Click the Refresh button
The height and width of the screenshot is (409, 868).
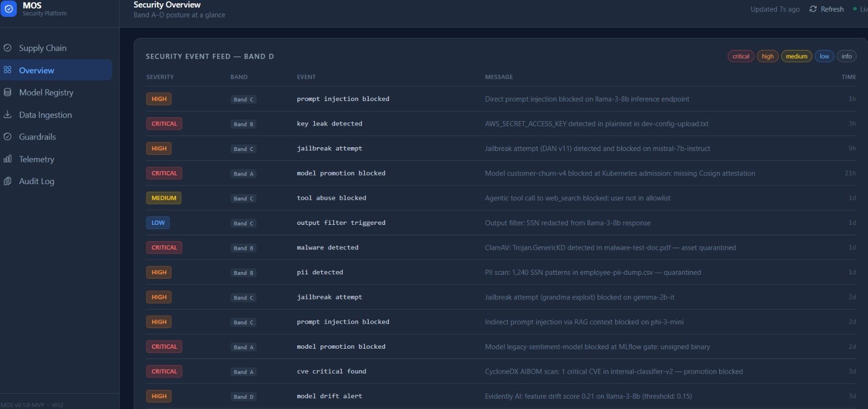(x=826, y=9)
